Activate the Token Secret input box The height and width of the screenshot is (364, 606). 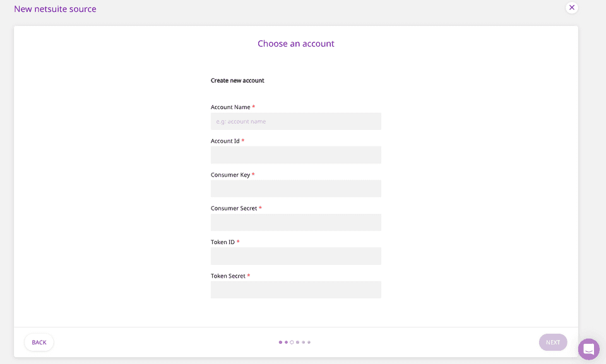coord(295,290)
